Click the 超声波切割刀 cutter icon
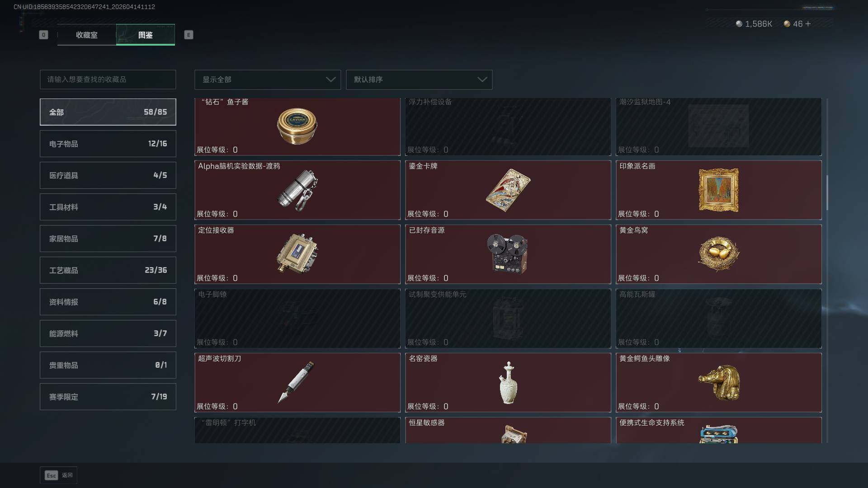Screen dimensions: 868x488 point(296,382)
